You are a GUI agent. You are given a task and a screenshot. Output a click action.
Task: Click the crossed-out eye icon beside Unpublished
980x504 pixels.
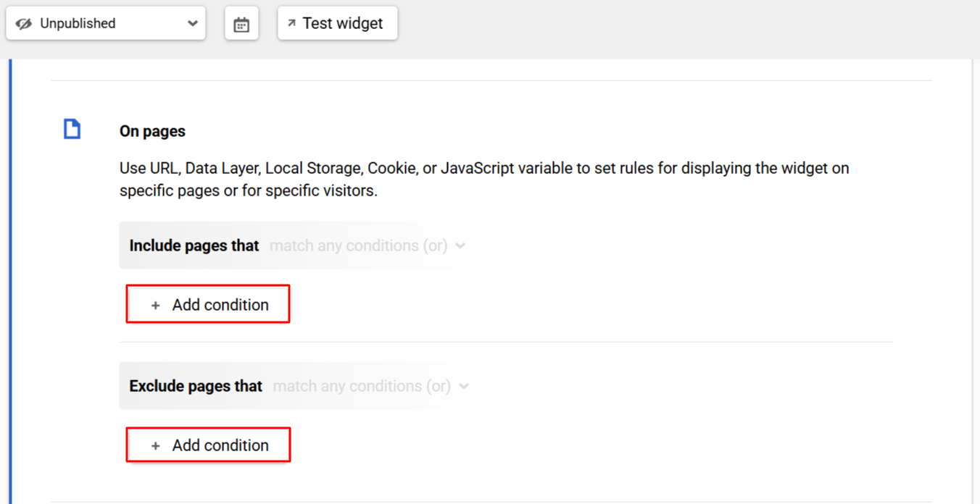coord(24,24)
